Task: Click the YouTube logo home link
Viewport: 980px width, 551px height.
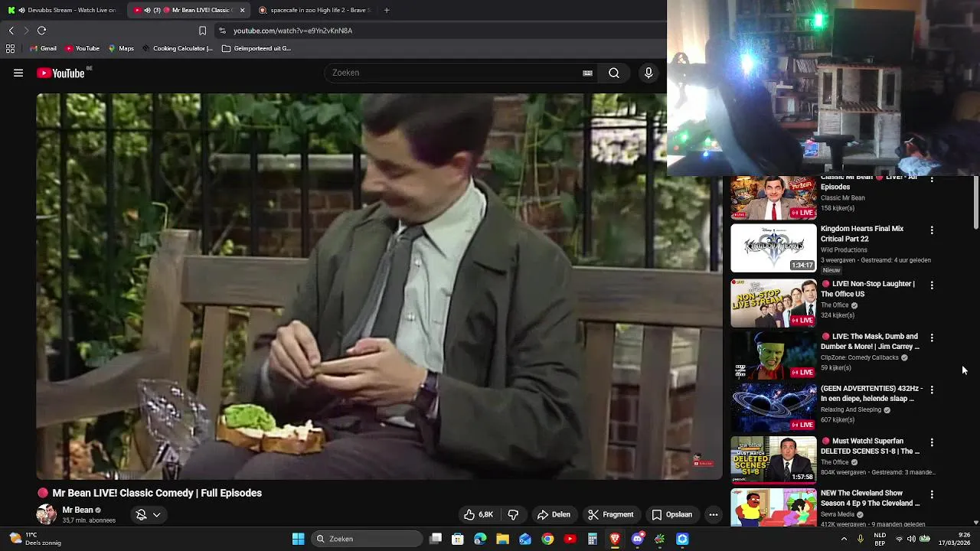Action: point(61,73)
